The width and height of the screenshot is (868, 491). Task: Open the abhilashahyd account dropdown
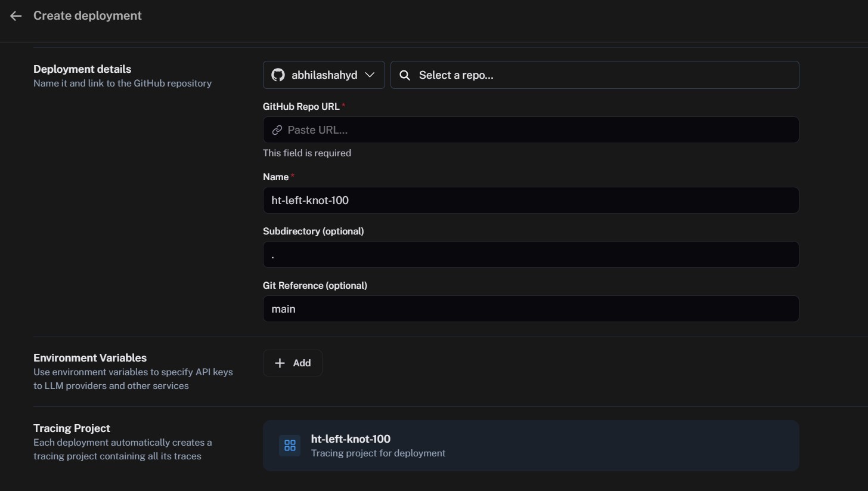tap(324, 75)
